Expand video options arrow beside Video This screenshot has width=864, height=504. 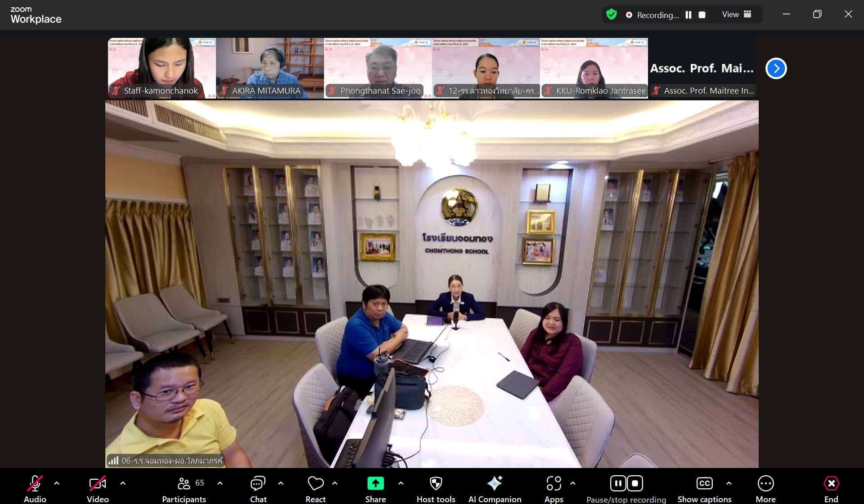tap(123, 483)
